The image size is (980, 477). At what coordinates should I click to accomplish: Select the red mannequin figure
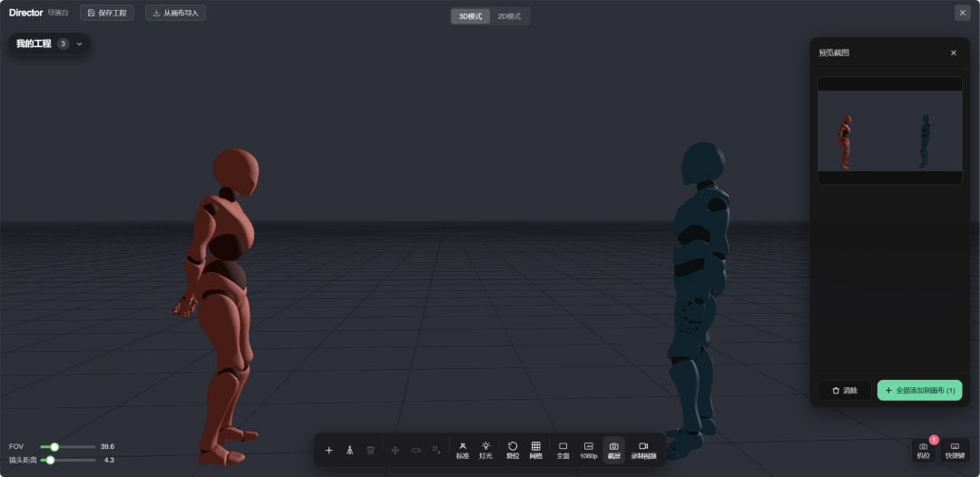click(220, 306)
